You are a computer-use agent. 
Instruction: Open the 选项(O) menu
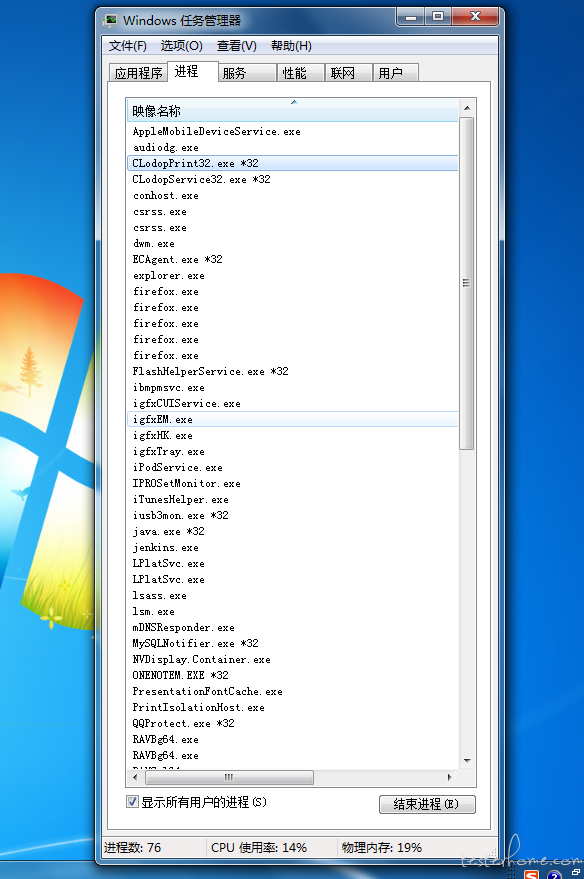[x=182, y=46]
